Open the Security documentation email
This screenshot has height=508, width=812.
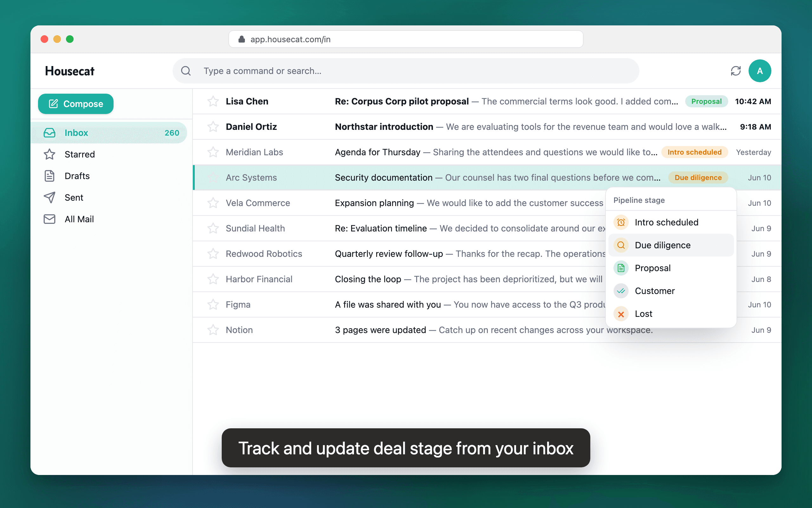(487, 177)
